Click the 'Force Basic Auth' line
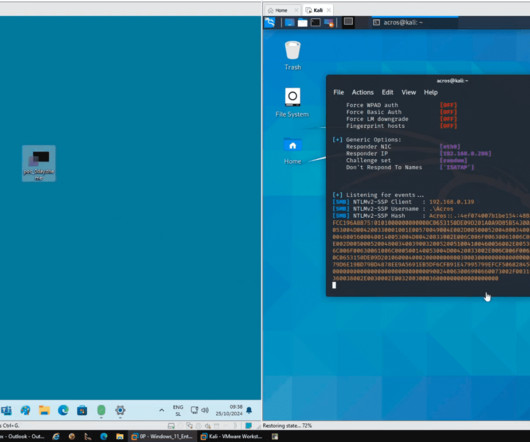 coord(401,112)
